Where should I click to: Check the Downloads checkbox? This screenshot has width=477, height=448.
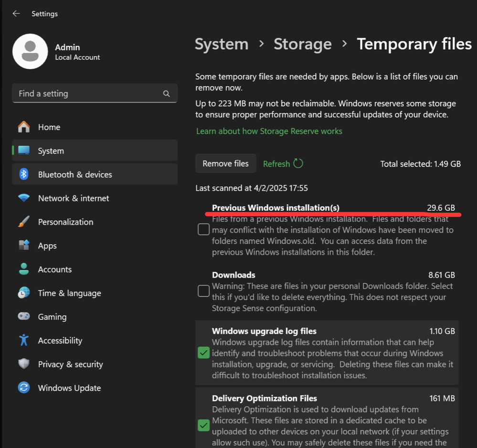203,291
